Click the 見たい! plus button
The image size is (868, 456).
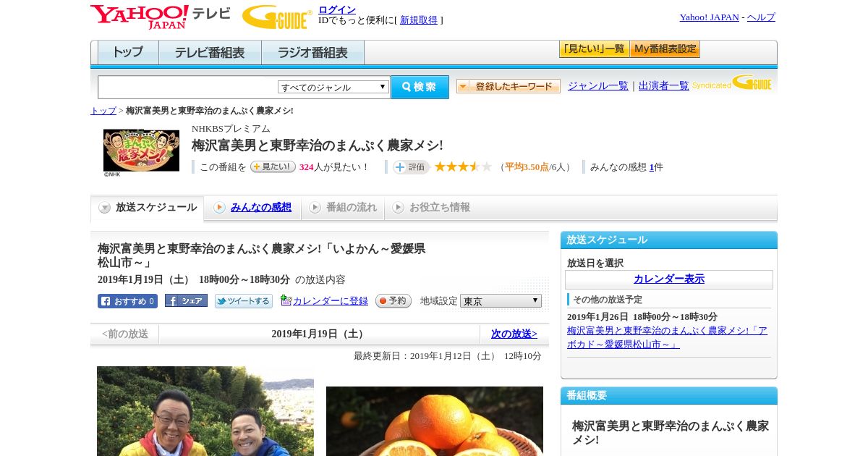[273, 166]
